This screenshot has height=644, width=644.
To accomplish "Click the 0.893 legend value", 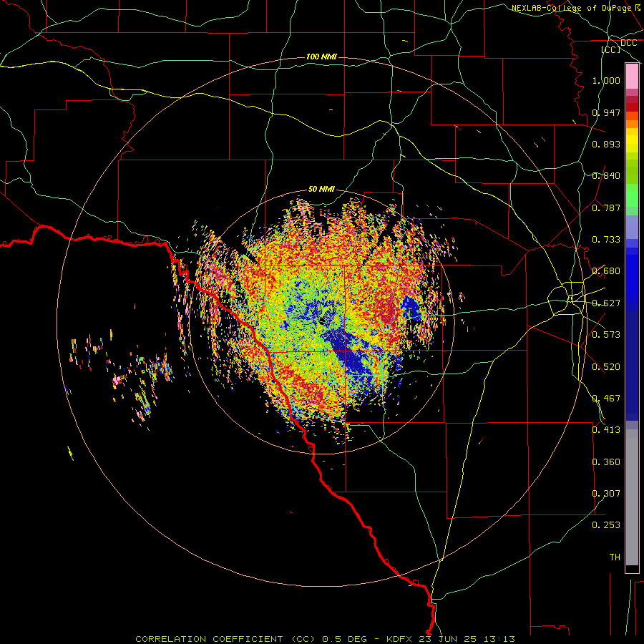I will (606, 144).
